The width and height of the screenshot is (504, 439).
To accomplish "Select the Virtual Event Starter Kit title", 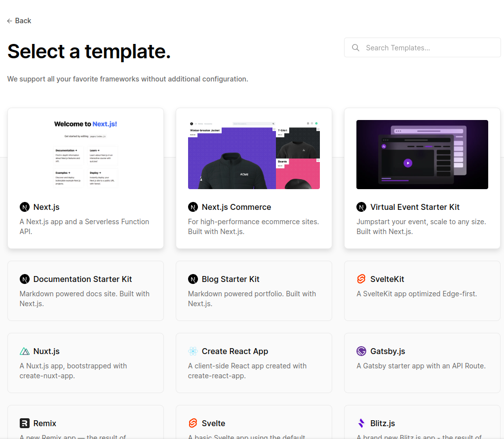I will coord(415,207).
